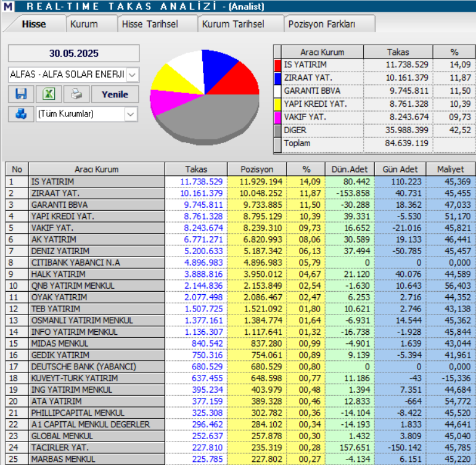Click the save (floppy disk) icon
476x465 pixels.
click(21, 94)
